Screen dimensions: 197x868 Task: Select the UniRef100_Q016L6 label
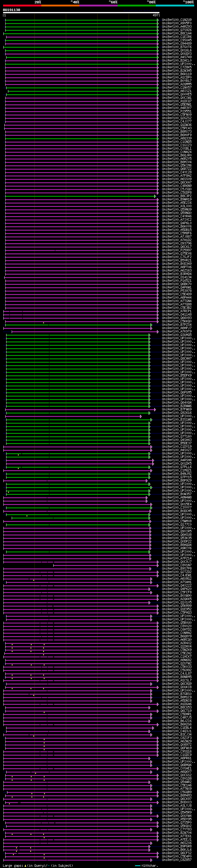[x=177, y=50]
